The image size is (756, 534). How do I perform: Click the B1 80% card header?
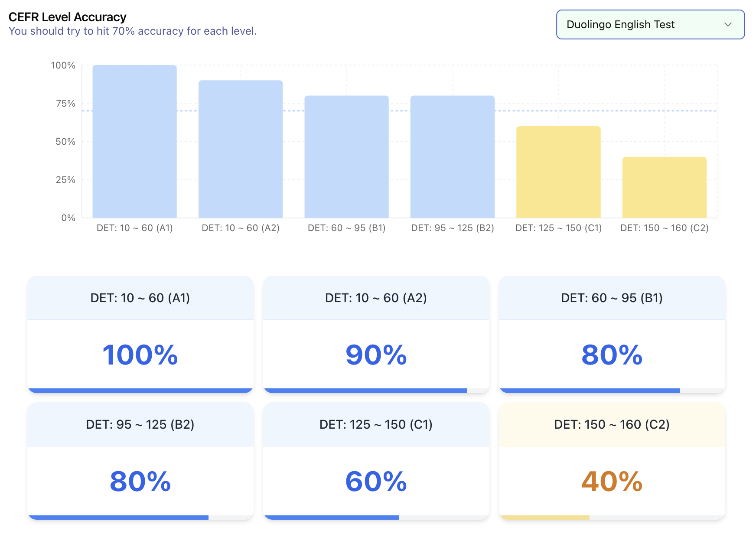click(612, 298)
